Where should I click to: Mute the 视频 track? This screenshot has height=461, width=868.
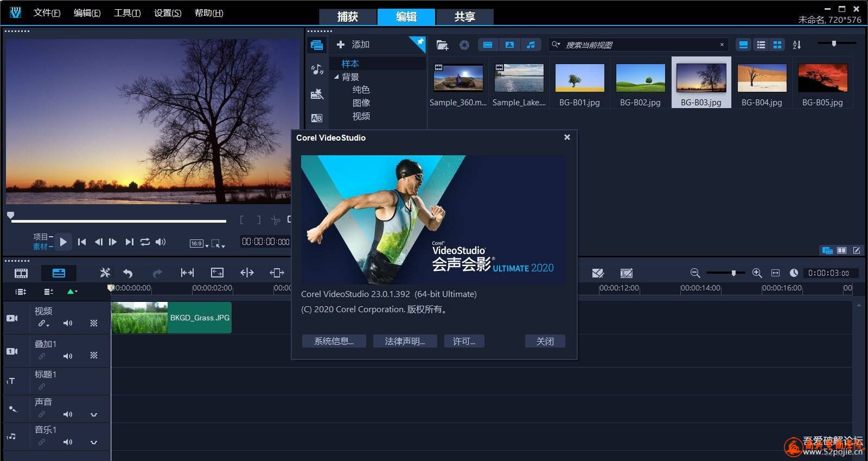(68, 324)
